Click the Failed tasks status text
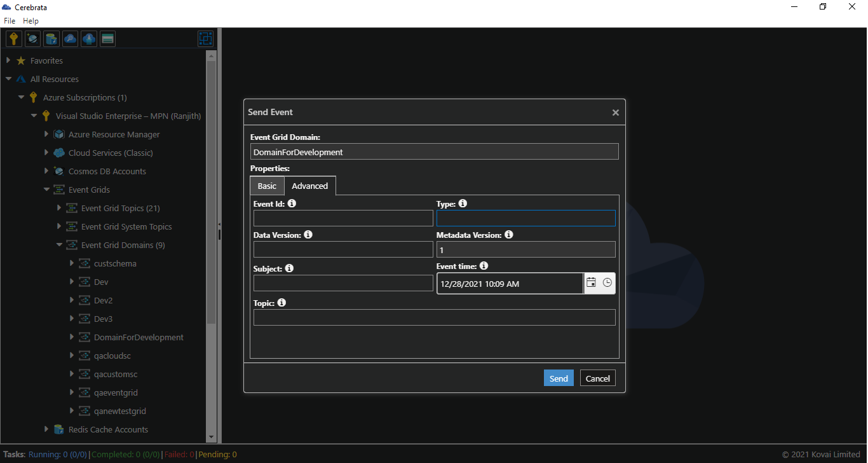The height and width of the screenshot is (463, 868). (179, 454)
